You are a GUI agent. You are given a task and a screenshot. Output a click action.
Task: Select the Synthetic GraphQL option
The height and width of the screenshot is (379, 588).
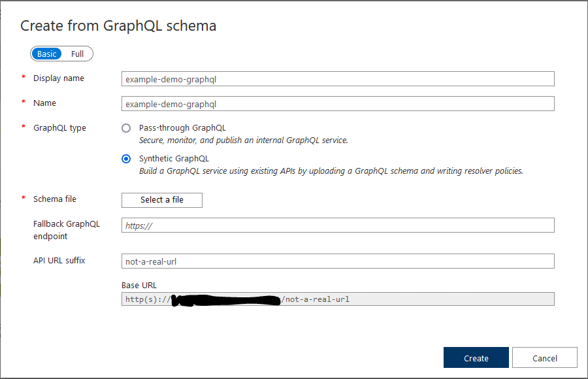point(126,158)
